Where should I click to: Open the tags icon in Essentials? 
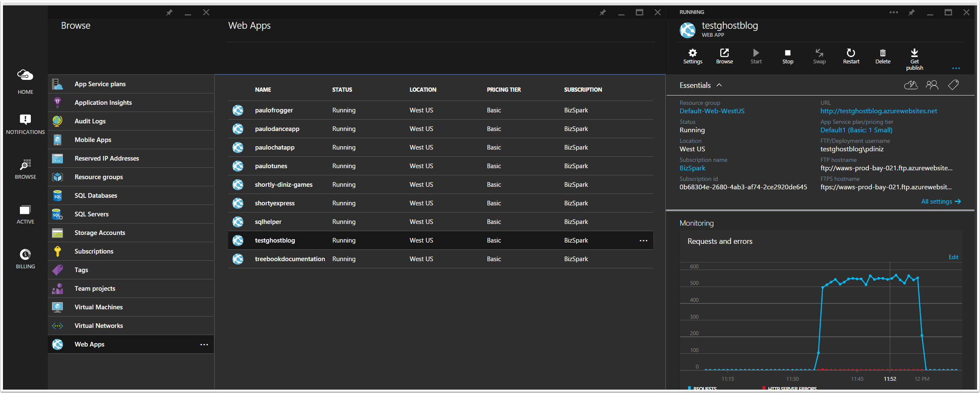[953, 85]
